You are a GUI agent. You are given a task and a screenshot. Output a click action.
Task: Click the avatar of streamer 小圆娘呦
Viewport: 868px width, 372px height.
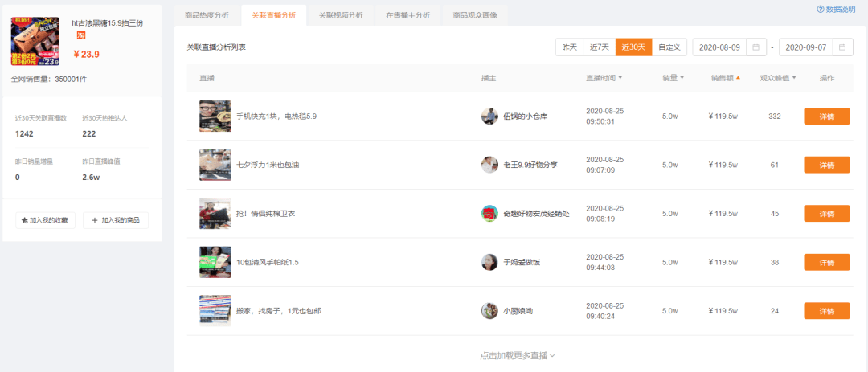click(x=489, y=311)
